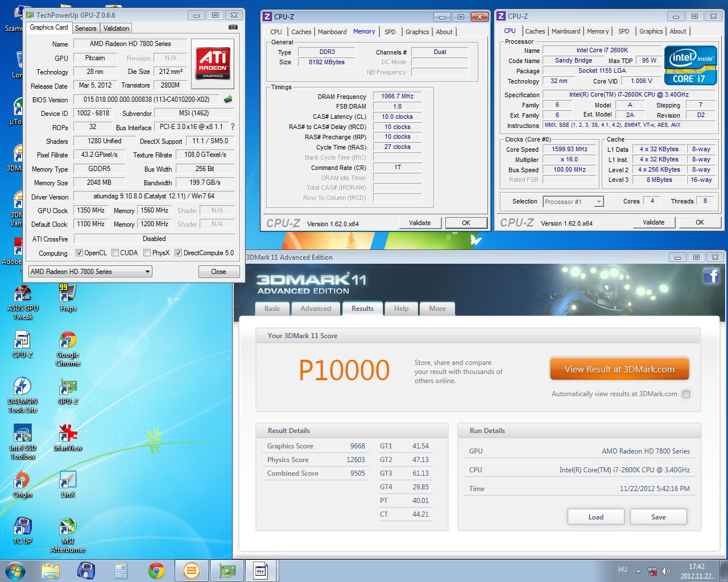Click the Graphics Score 9668 value

[358, 446]
